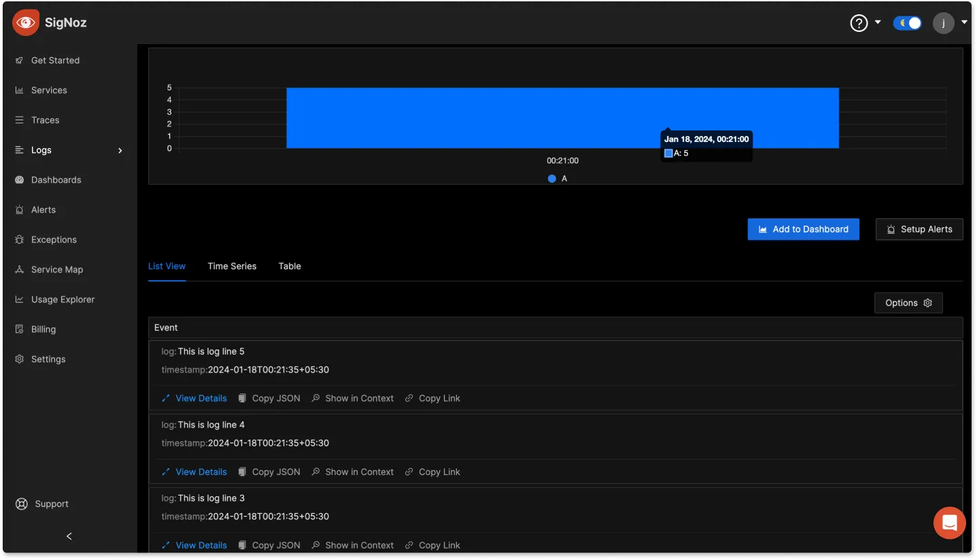Copy JSON for log line 5
This screenshot has width=977, height=560.
click(269, 398)
